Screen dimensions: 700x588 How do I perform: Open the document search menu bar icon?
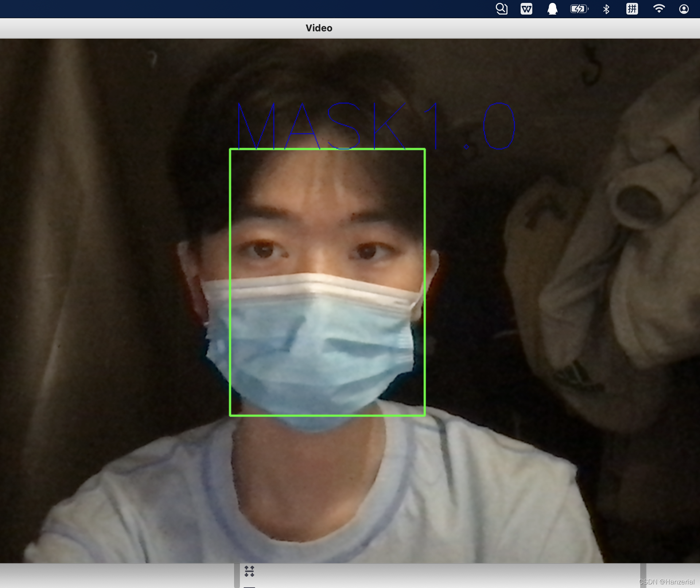502,9
